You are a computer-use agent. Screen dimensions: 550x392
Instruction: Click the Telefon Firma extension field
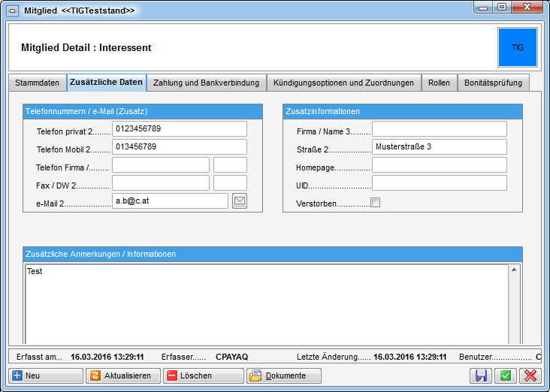230,164
